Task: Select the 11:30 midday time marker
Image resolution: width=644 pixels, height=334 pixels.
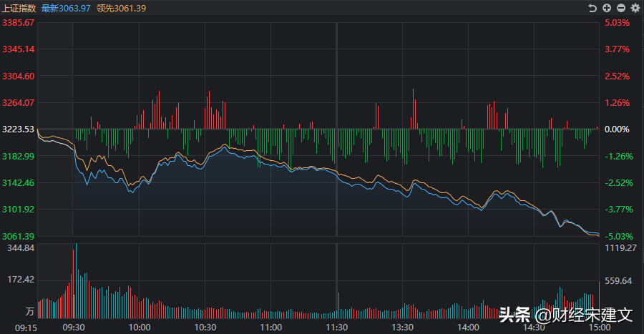Action: 336,327
